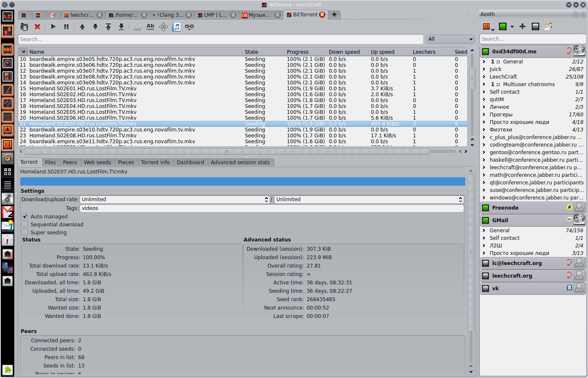Move selected torrent down in queue
The height and width of the screenshot is (378, 588).
click(95, 27)
